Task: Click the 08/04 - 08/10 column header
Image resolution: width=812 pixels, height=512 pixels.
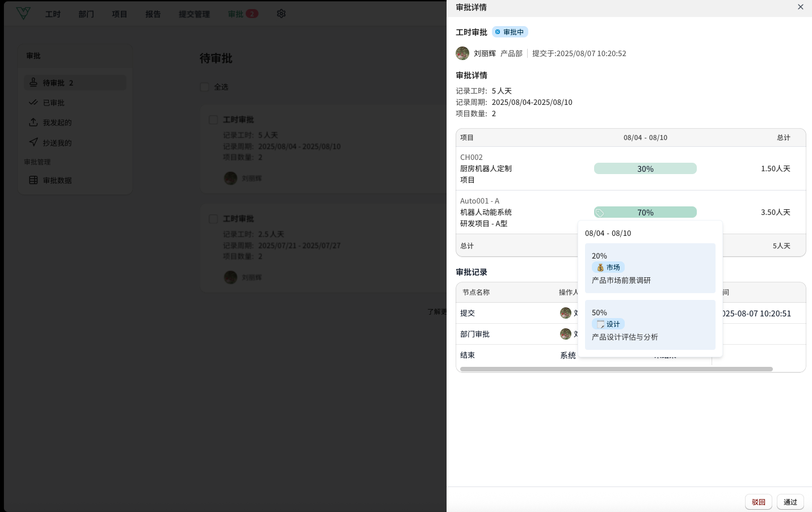Action: coord(645,138)
